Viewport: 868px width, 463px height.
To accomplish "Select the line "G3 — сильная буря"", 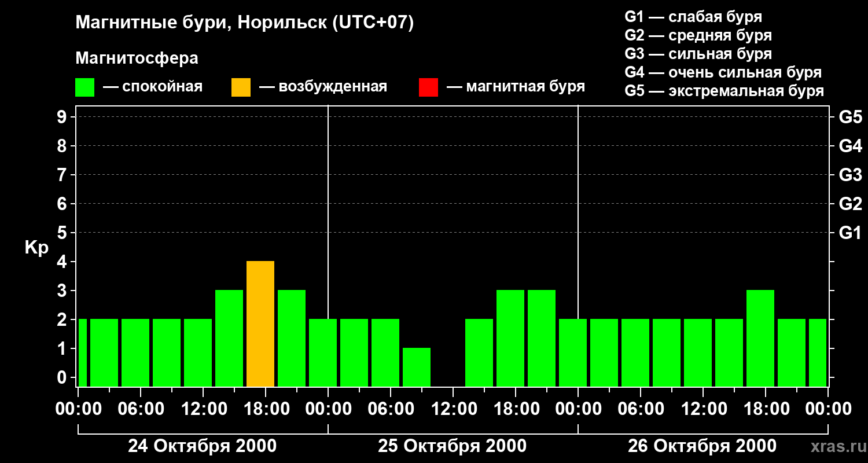I will [x=698, y=54].
